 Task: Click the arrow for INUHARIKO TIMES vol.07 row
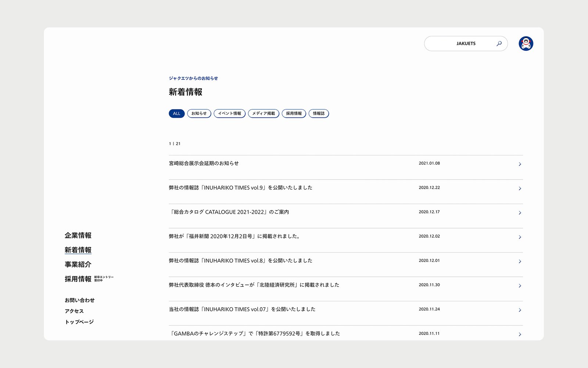click(520, 310)
